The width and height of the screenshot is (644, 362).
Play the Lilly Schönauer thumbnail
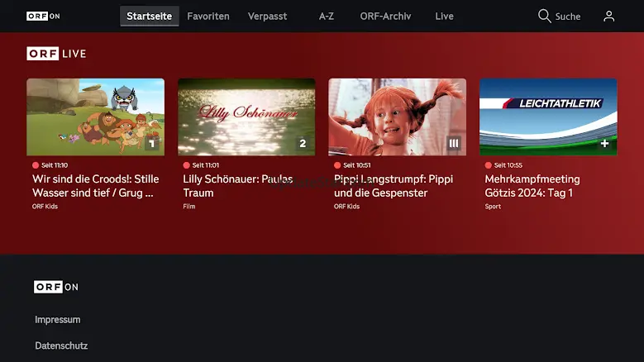(x=246, y=117)
